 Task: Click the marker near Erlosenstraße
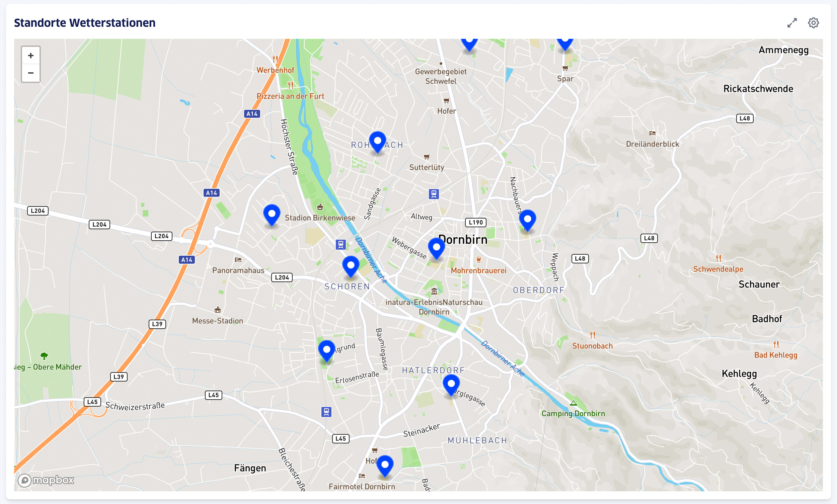coord(326,350)
